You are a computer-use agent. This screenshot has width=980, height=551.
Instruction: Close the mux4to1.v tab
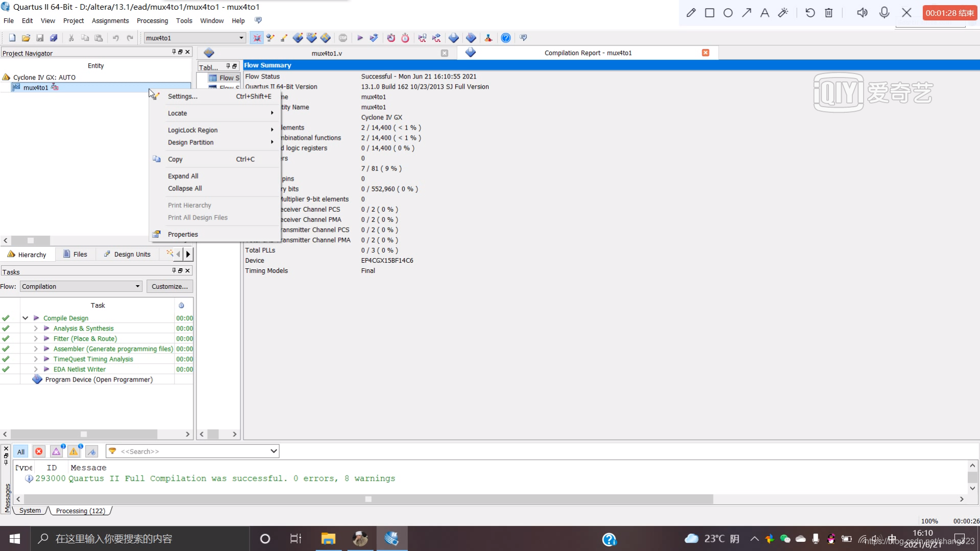pyautogui.click(x=445, y=53)
